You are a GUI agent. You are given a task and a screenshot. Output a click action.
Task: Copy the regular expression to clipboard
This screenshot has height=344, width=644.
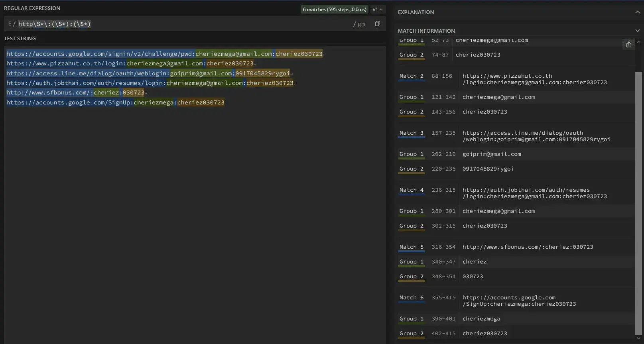[x=378, y=24]
